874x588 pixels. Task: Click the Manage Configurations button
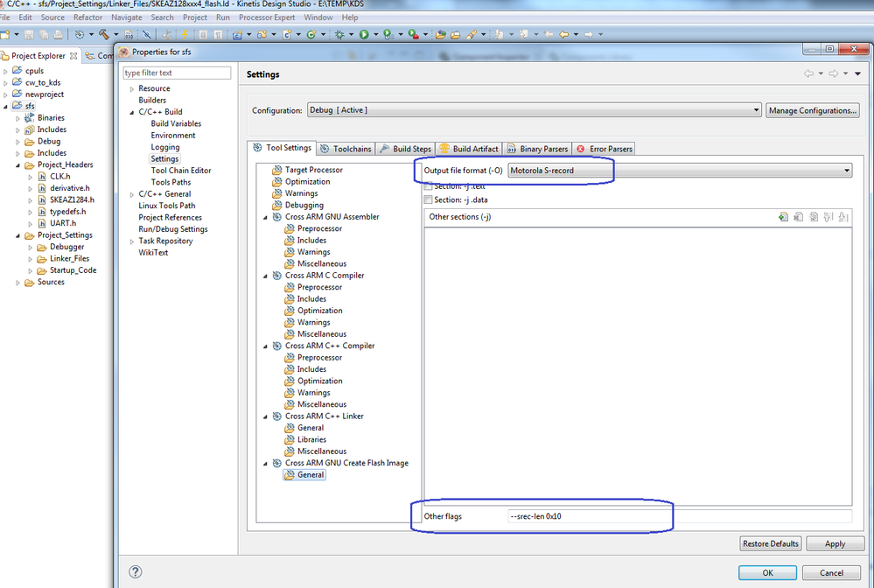812,110
